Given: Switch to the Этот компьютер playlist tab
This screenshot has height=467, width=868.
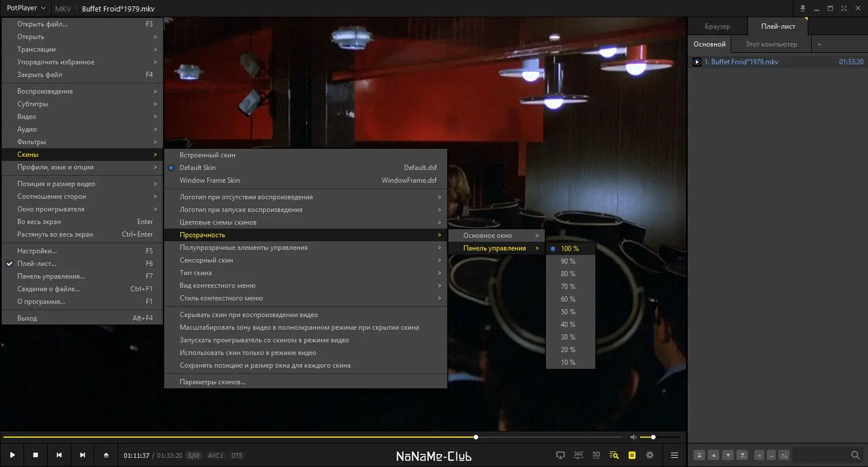Looking at the screenshot, I should (771, 44).
